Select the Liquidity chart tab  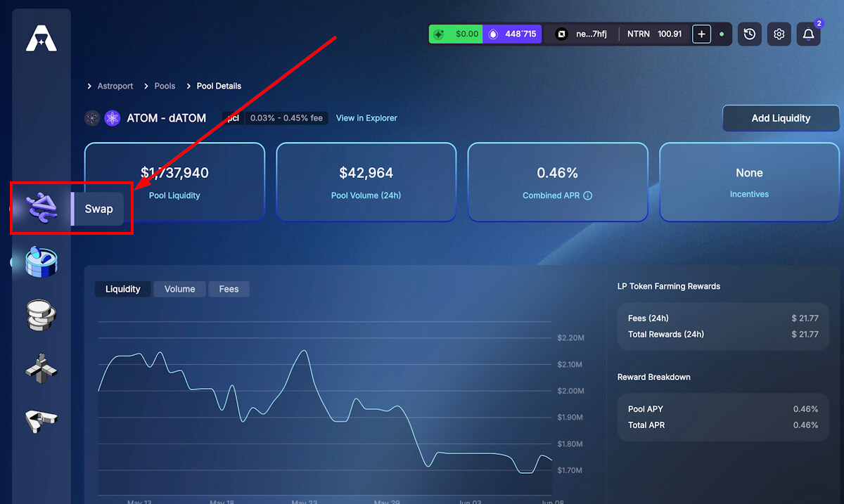123,289
